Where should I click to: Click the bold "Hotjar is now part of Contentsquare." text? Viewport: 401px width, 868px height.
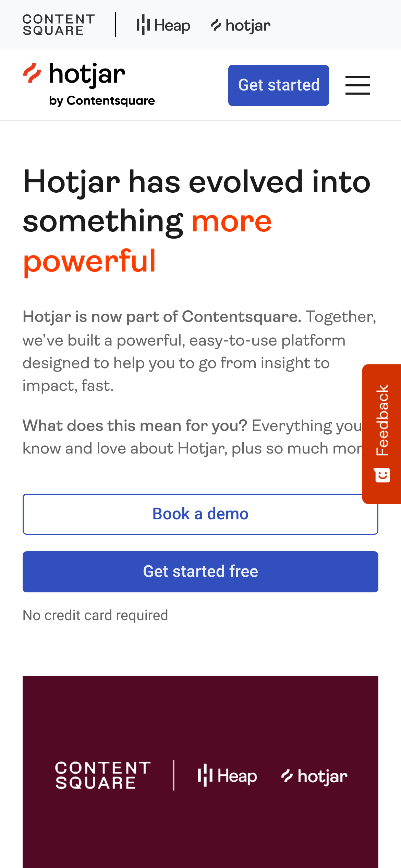click(x=162, y=317)
